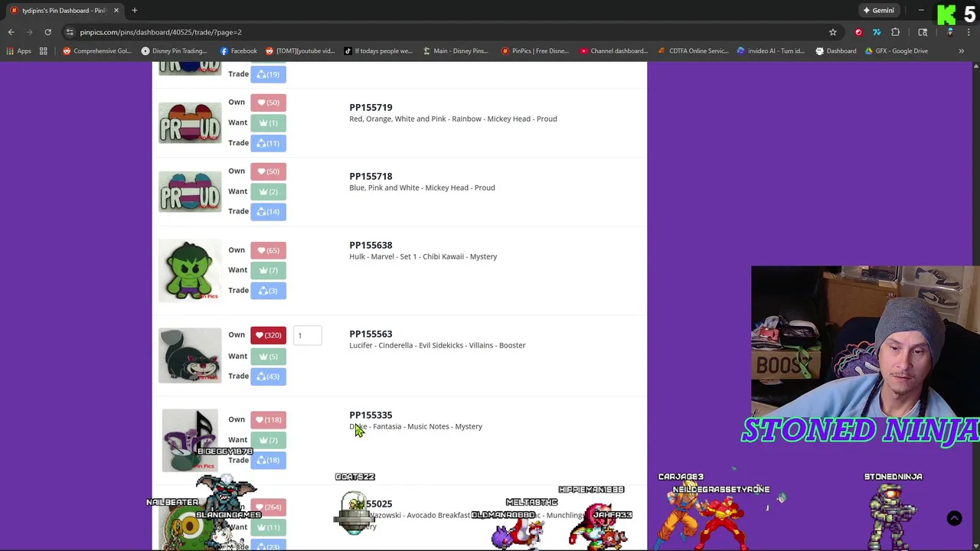
Task: Click Hulk chibi pin thumbnail
Action: pyautogui.click(x=190, y=270)
